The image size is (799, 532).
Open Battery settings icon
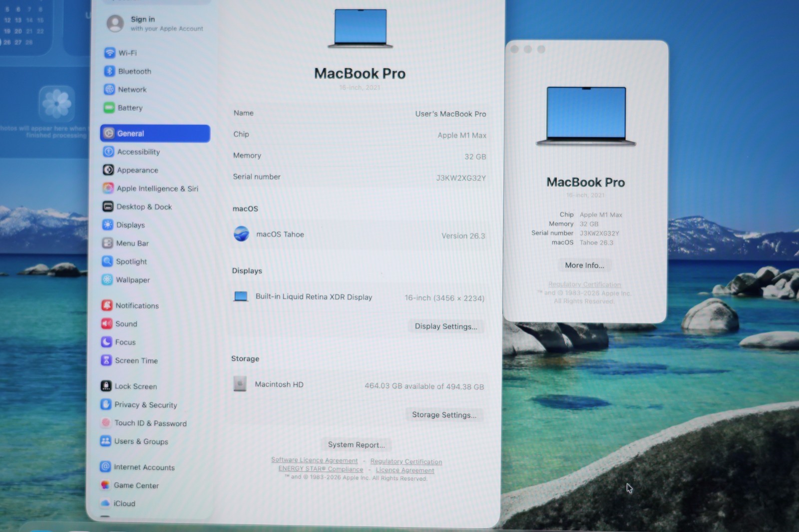109,108
